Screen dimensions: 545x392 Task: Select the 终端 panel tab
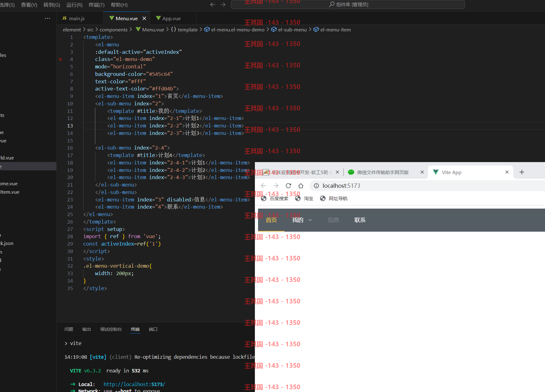click(x=135, y=329)
